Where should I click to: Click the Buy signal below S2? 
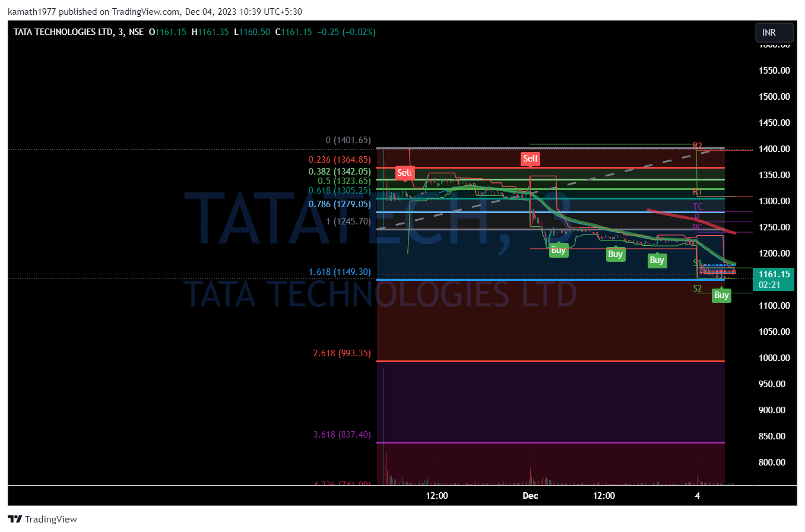pyautogui.click(x=721, y=295)
